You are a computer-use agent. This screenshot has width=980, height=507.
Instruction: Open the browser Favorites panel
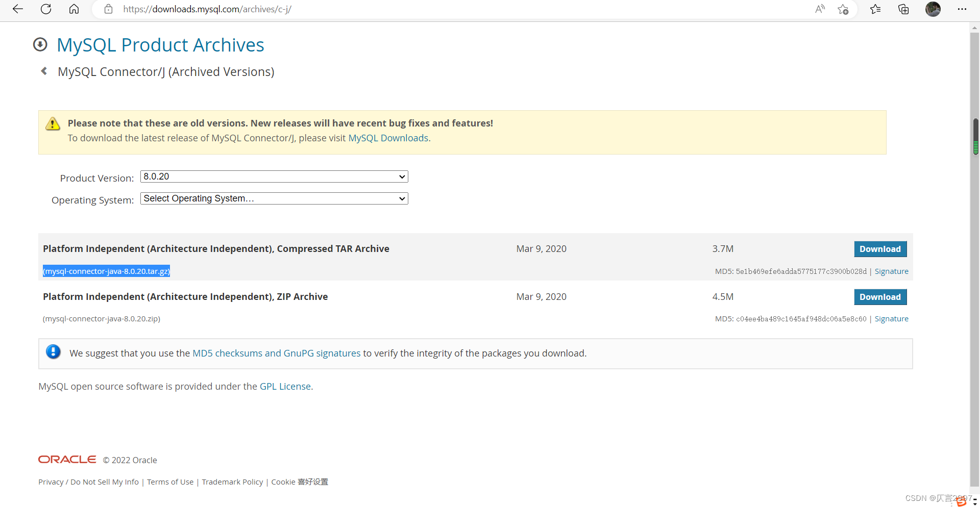pyautogui.click(x=875, y=9)
